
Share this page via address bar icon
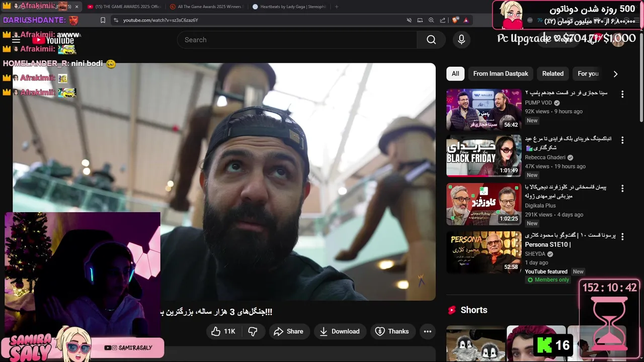[x=443, y=20]
